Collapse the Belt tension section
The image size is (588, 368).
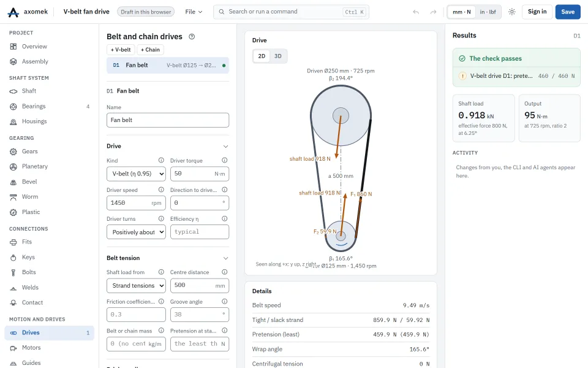click(226, 258)
